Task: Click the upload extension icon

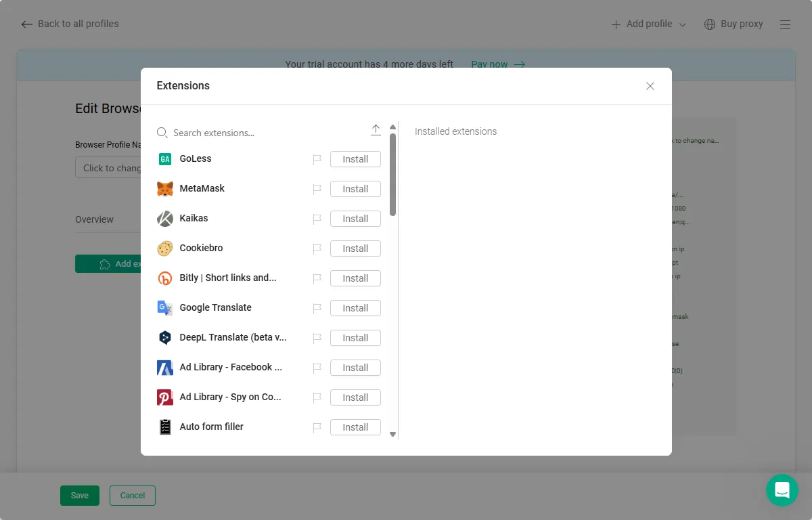Action: click(x=376, y=130)
